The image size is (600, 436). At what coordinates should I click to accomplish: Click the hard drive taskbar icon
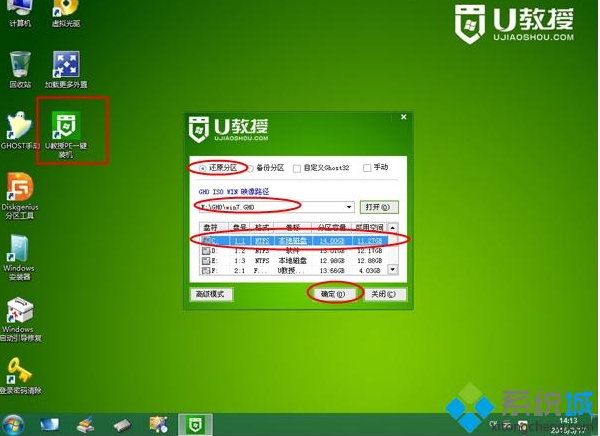pos(122,425)
